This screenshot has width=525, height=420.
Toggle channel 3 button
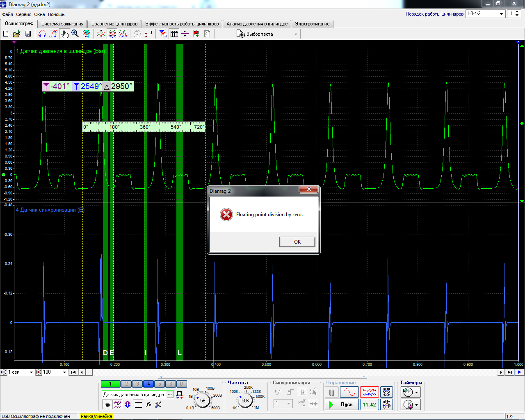click(x=137, y=384)
